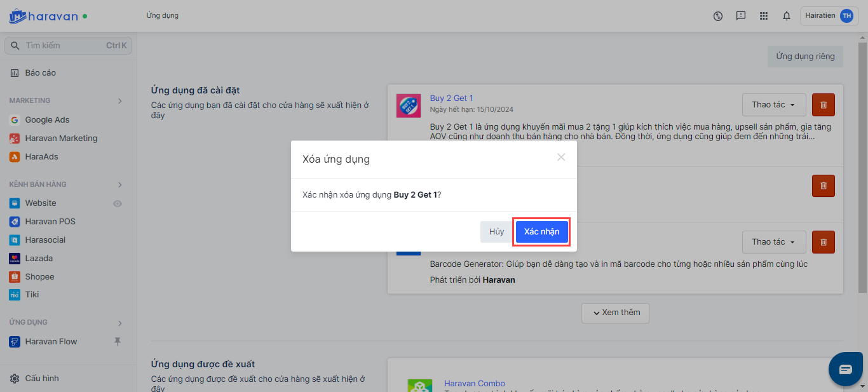Expand the list with Xem thêm
Image resolution: width=868 pixels, height=392 pixels.
615,313
